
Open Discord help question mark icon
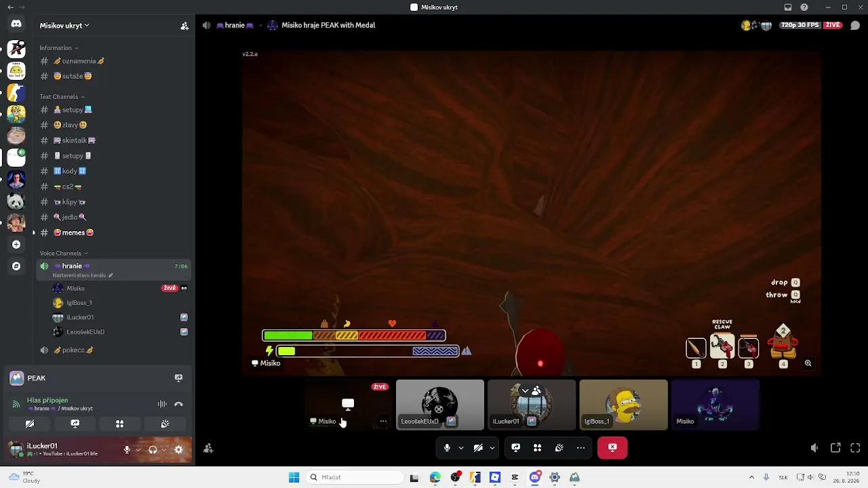pyautogui.click(x=804, y=7)
